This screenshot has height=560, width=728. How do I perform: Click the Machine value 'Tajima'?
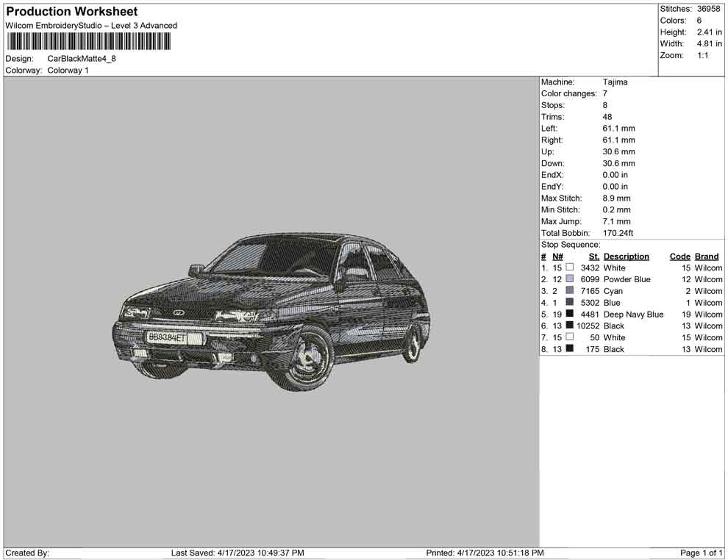click(x=615, y=82)
